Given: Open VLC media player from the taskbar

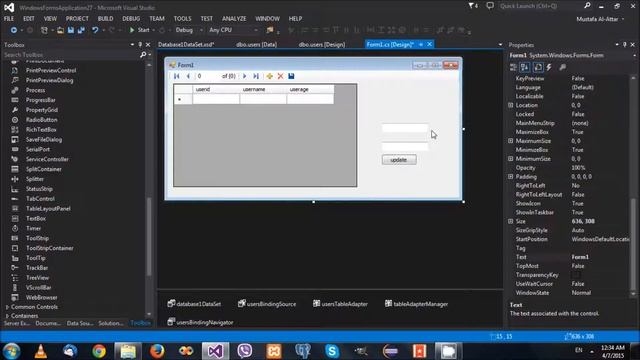Looking at the screenshot, I should click(40, 351).
